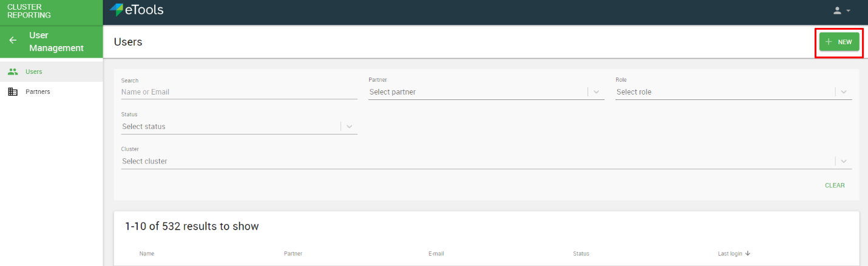
Task: Expand the Status filter chevron
Action: pos(349,127)
